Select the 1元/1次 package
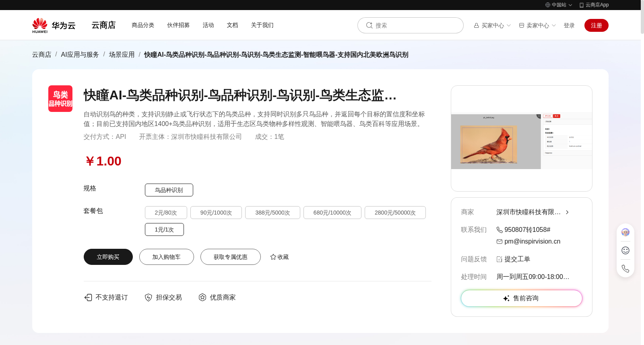Viewport: 644px width, 345px height. (x=164, y=229)
